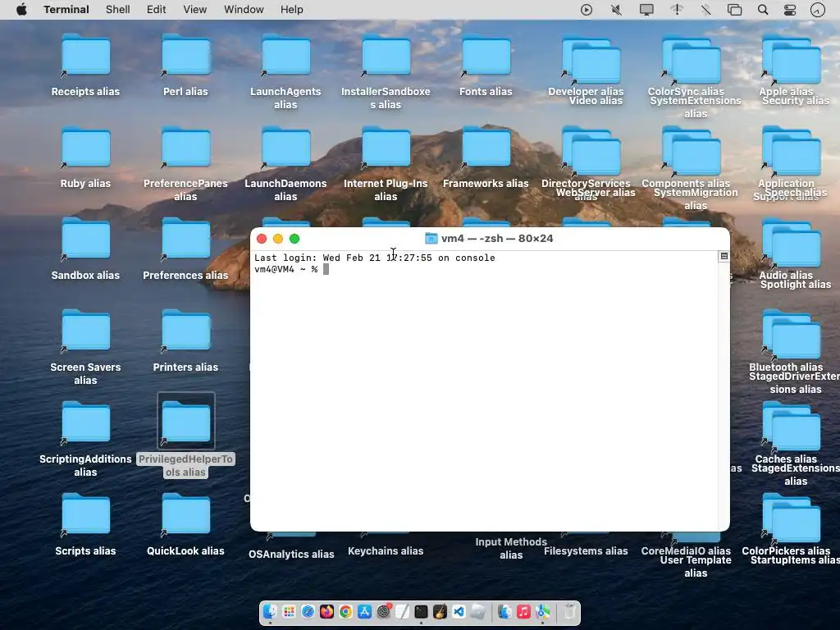Open Launchpad from the Dock
The width and height of the screenshot is (840, 630).
coord(289,611)
